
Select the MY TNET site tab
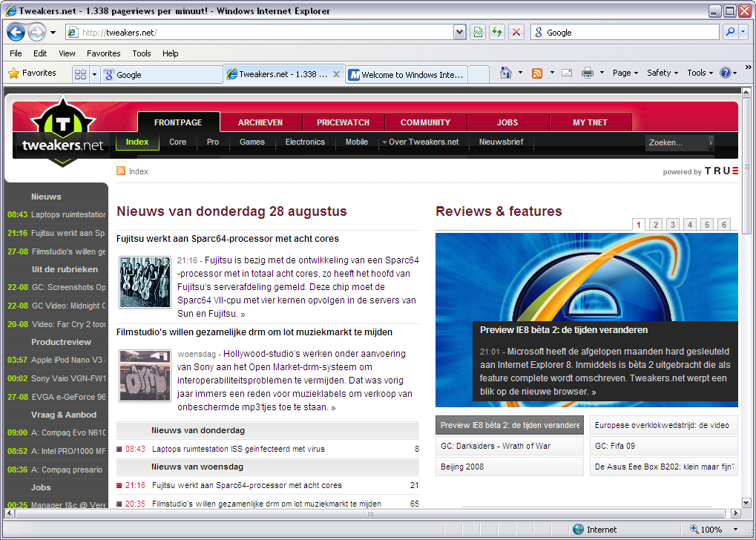(590, 122)
